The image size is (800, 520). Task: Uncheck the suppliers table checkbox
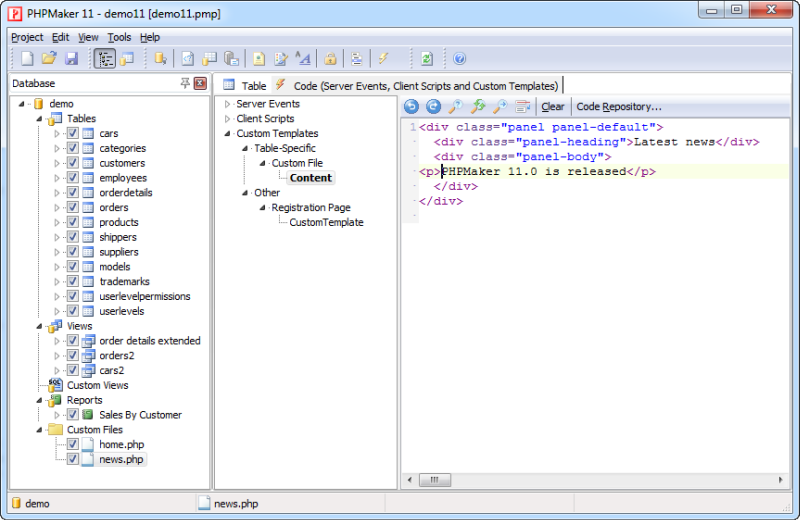72,252
